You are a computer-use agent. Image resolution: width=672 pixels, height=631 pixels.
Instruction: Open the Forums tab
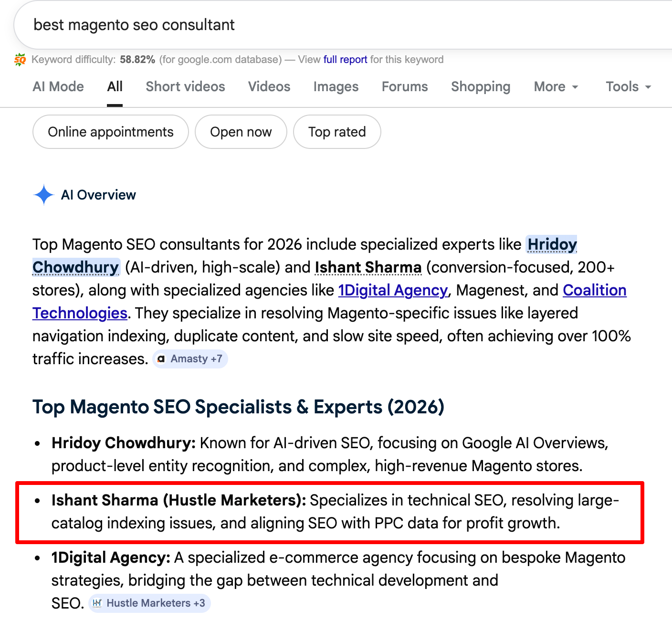point(405,87)
